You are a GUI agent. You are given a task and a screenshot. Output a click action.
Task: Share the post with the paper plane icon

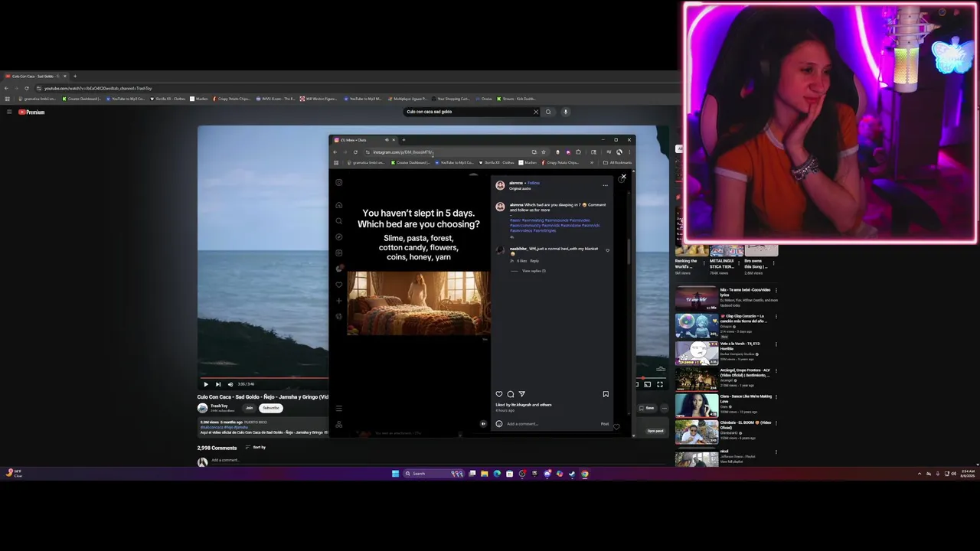[x=521, y=394]
